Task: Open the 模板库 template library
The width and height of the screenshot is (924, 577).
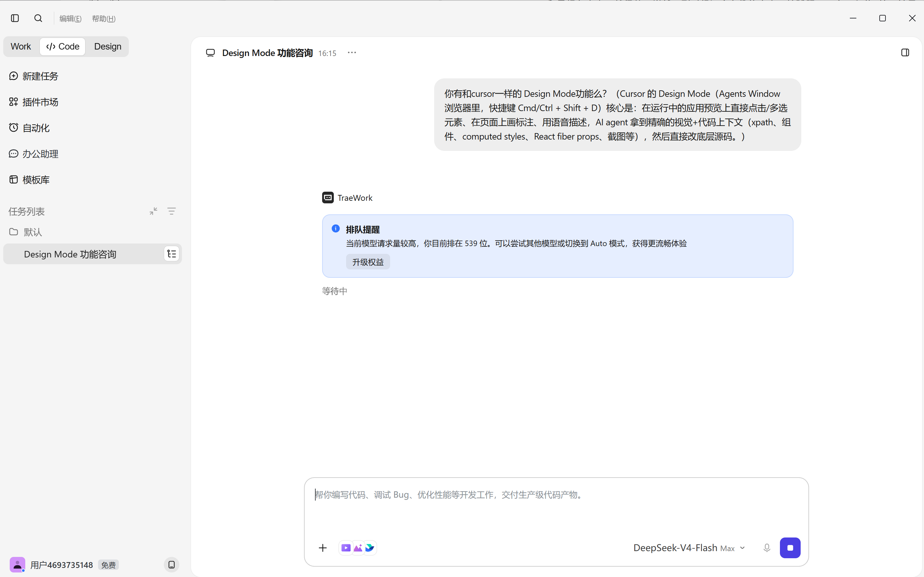Action: tap(29, 180)
